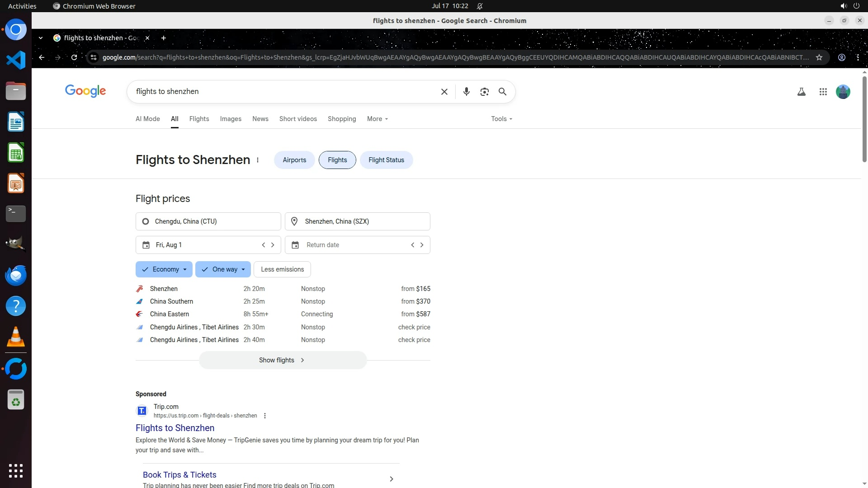
Task: Open Visual Studio Code from dock
Action: click(x=16, y=60)
